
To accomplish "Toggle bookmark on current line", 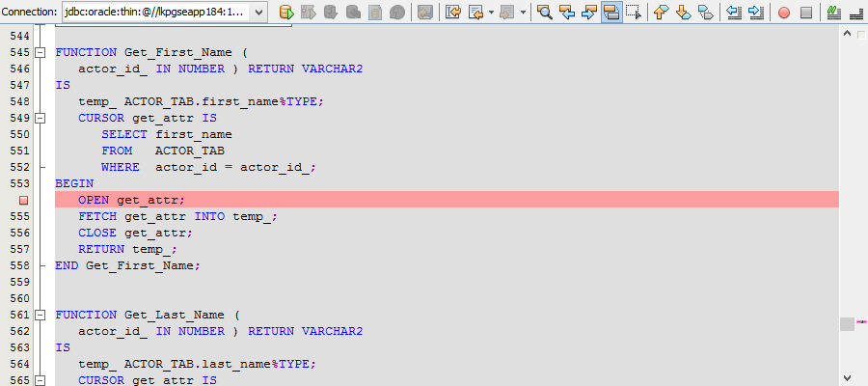I will 705,13.
